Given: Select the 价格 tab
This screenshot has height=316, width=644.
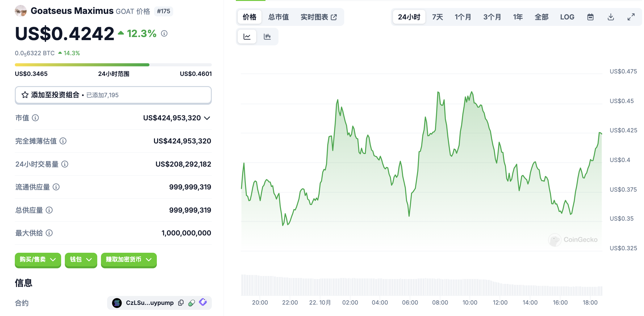Looking at the screenshot, I should coord(249,17).
